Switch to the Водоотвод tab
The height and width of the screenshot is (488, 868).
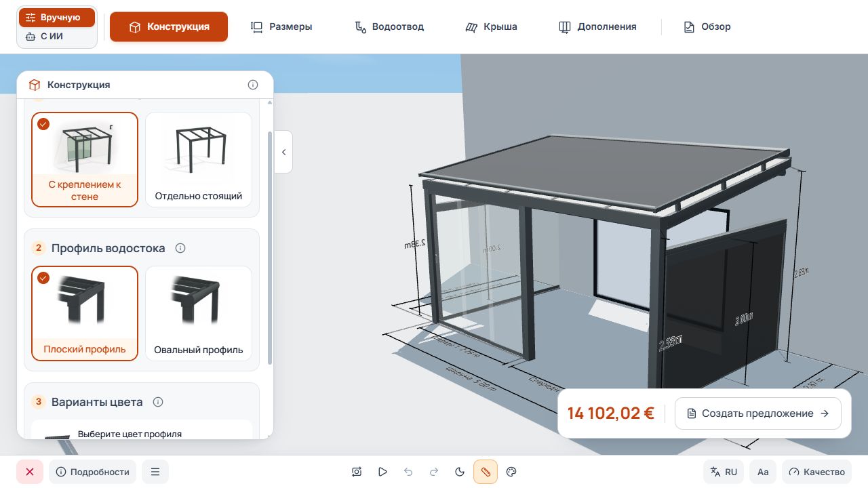coord(389,26)
